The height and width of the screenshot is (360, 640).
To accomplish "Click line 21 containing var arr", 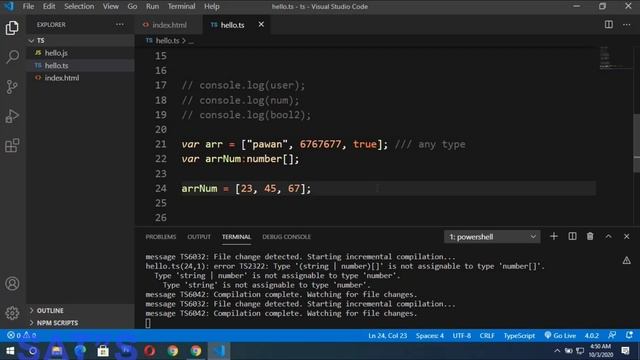I will [323, 144].
